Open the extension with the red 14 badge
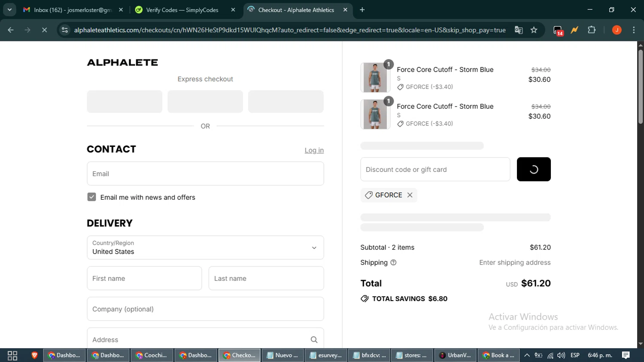The image size is (644, 362). (558, 30)
